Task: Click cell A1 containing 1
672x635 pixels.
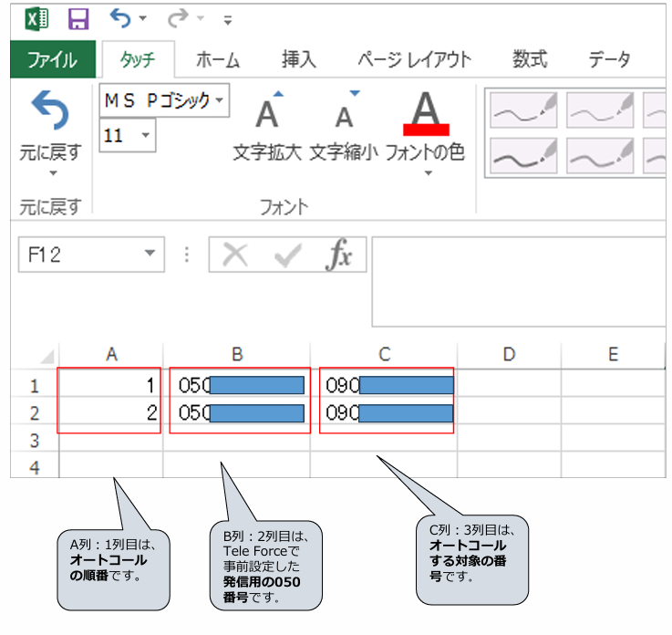Action: [x=111, y=385]
